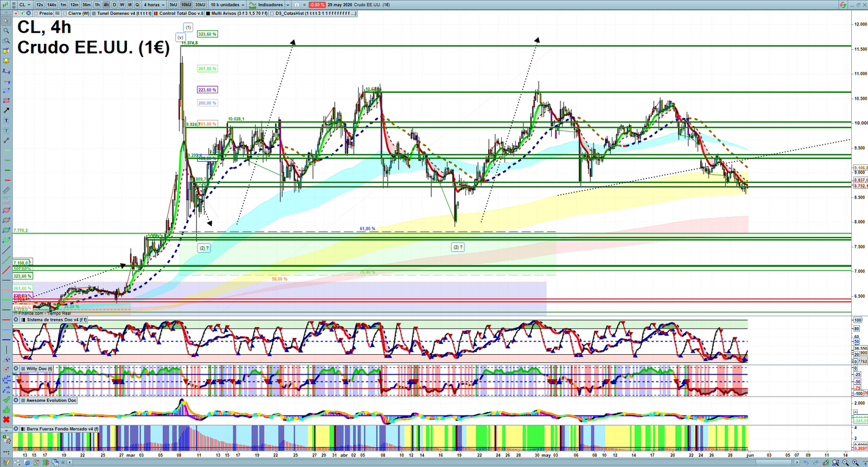Click the Multi Avisos indicator label
The height and width of the screenshot is (467, 868).
[239, 13]
